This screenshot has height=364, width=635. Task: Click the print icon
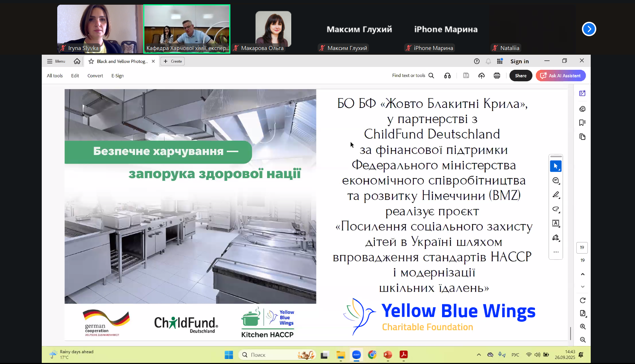[497, 76]
